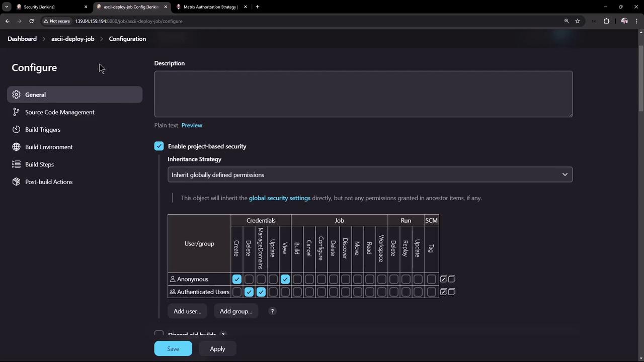644x362 pixels.
Task: Open the browser profile avatar
Action: point(624,21)
